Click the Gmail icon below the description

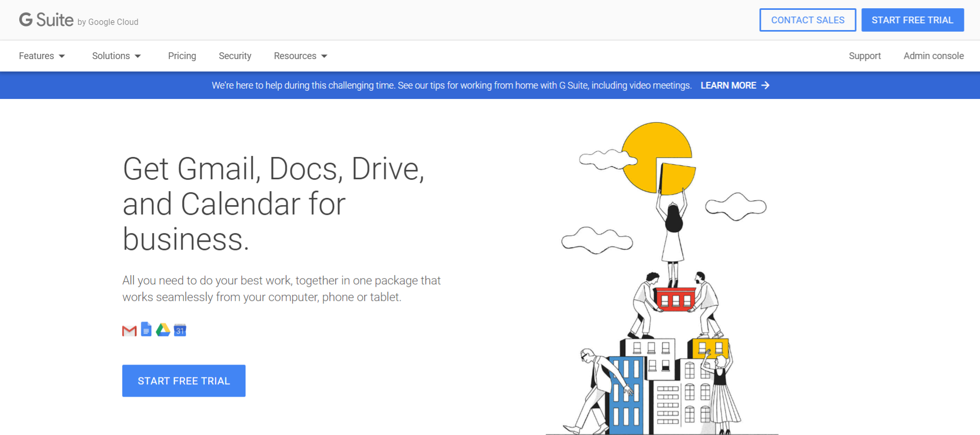pos(129,330)
